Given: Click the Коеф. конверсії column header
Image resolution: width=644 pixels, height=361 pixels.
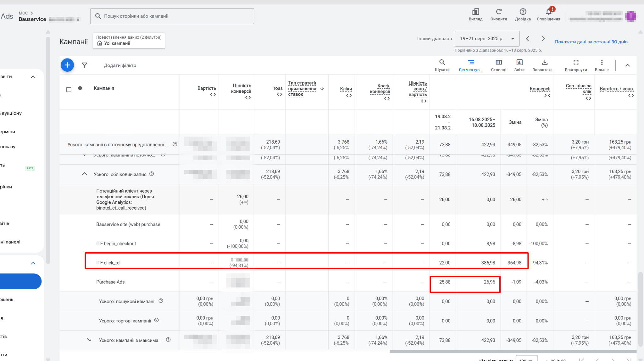Looking at the screenshot, I should point(380,89).
